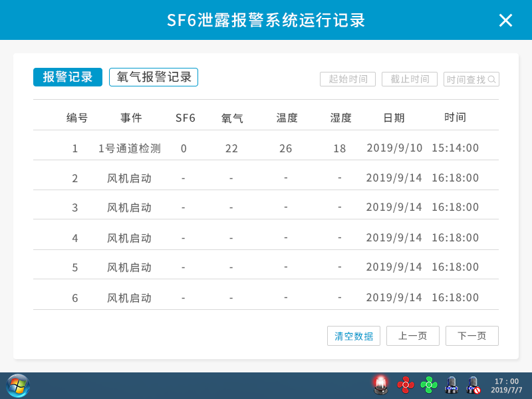Click the red fan icon
The width and height of the screenshot is (532, 399).
[x=406, y=385]
